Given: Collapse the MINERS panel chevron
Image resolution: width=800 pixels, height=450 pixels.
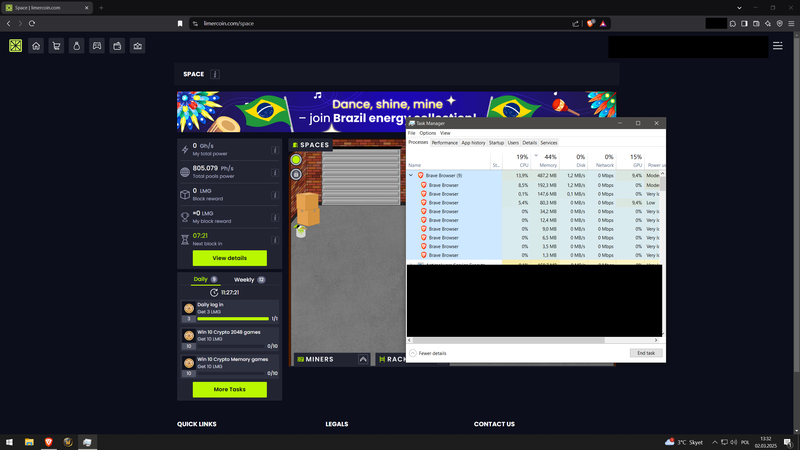Looking at the screenshot, I should (x=363, y=359).
